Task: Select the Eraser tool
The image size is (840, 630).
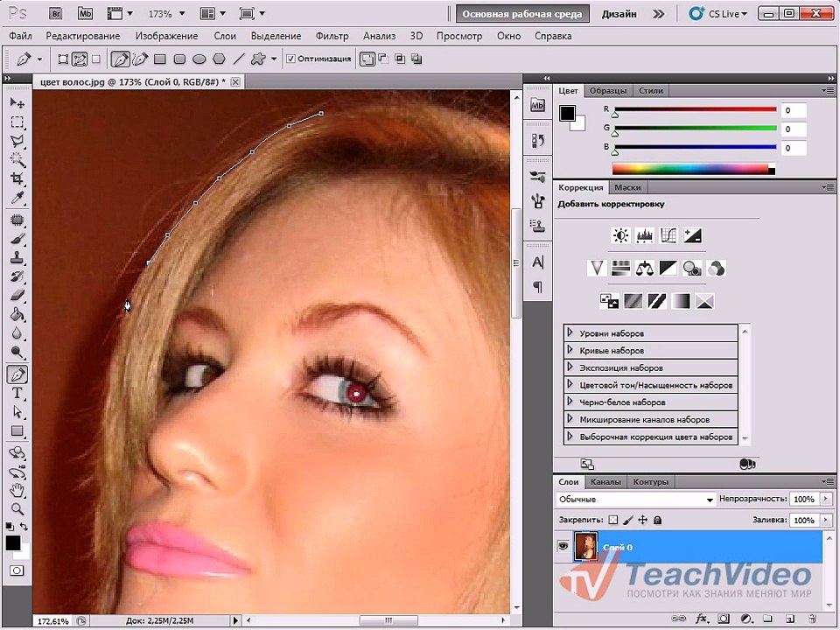Action: tap(17, 295)
